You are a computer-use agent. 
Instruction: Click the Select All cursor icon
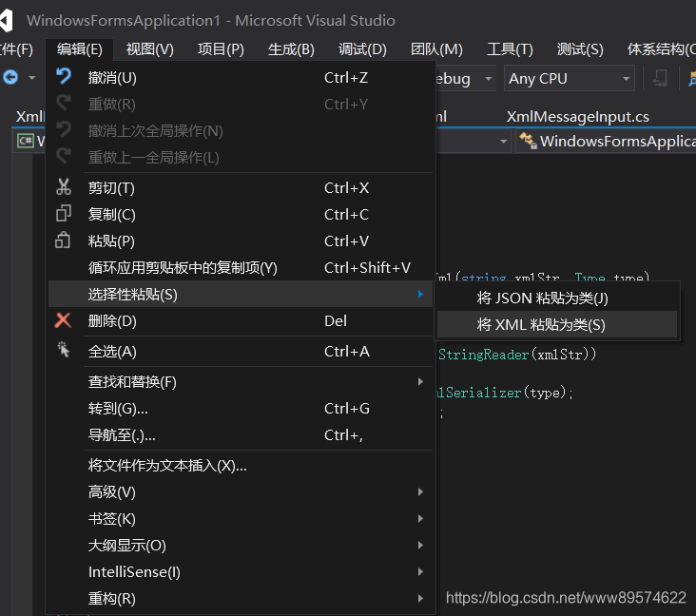pyautogui.click(x=64, y=350)
